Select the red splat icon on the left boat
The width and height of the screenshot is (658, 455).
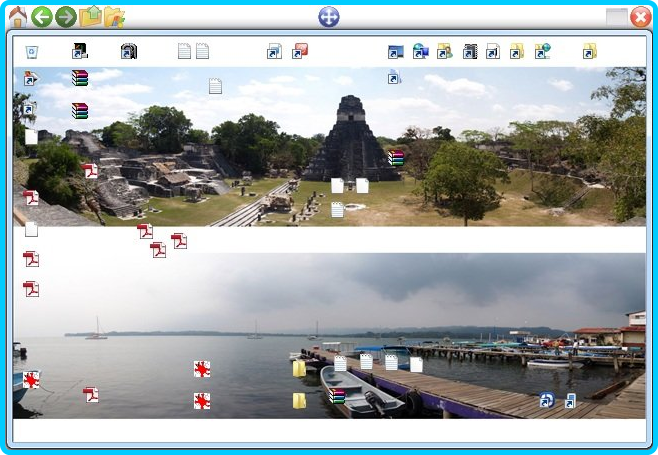(x=31, y=379)
